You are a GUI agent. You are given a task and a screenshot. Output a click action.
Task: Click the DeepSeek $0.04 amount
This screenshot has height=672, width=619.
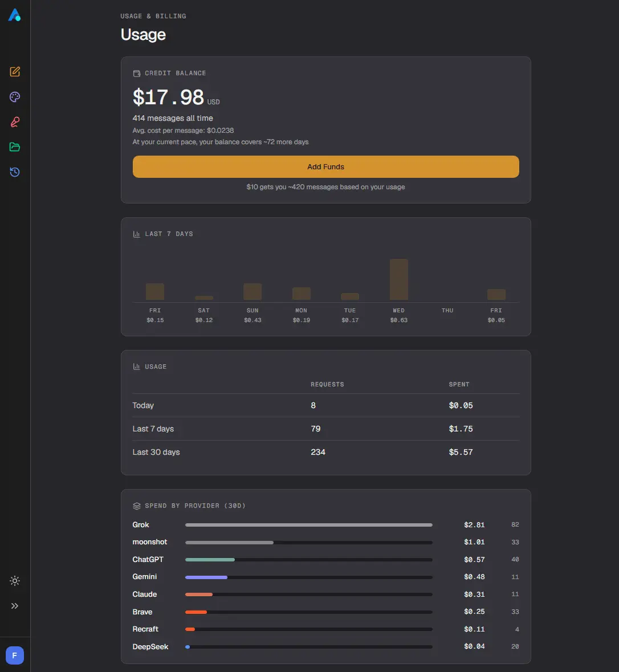pos(474,646)
